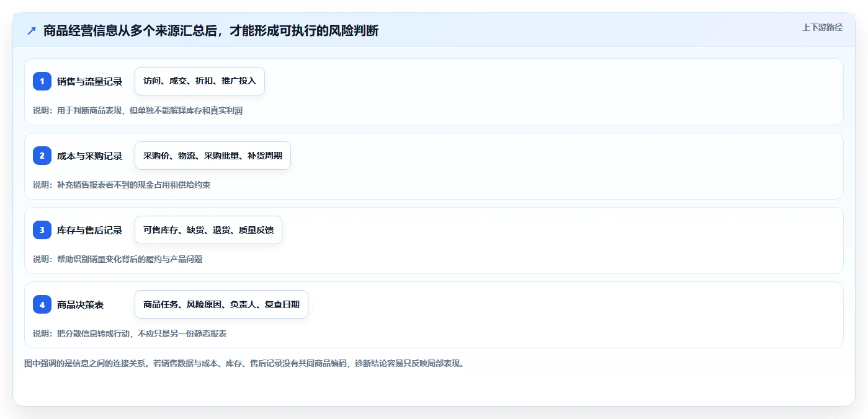Select the 成本与采购记录 title
This screenshot has width=868, height=419.
89,156
